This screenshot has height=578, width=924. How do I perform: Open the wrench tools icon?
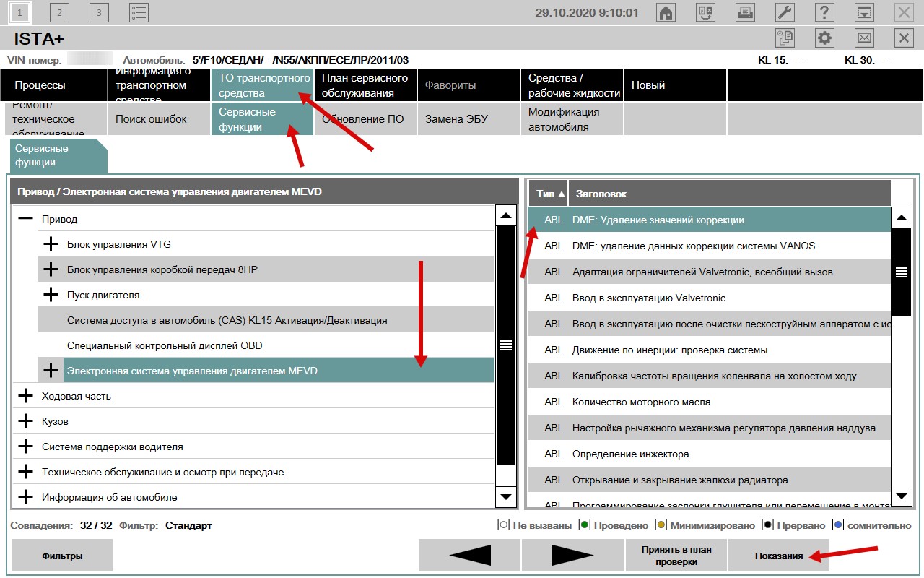(785, 12)
